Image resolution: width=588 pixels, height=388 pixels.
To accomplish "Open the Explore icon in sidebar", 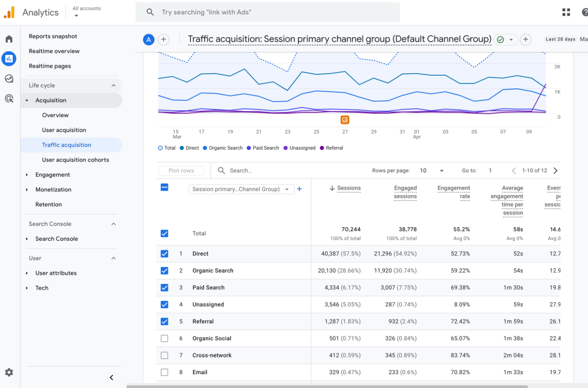I will click(9, 79).
